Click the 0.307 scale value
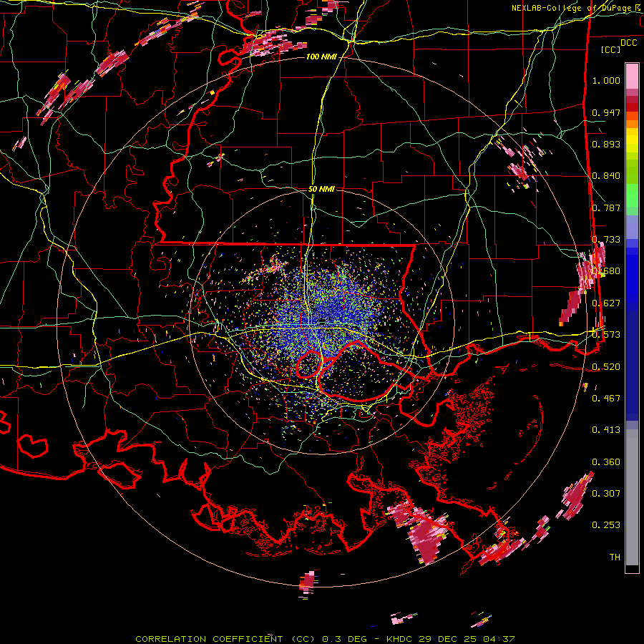 pyautogui.click(x=606, y=493)
